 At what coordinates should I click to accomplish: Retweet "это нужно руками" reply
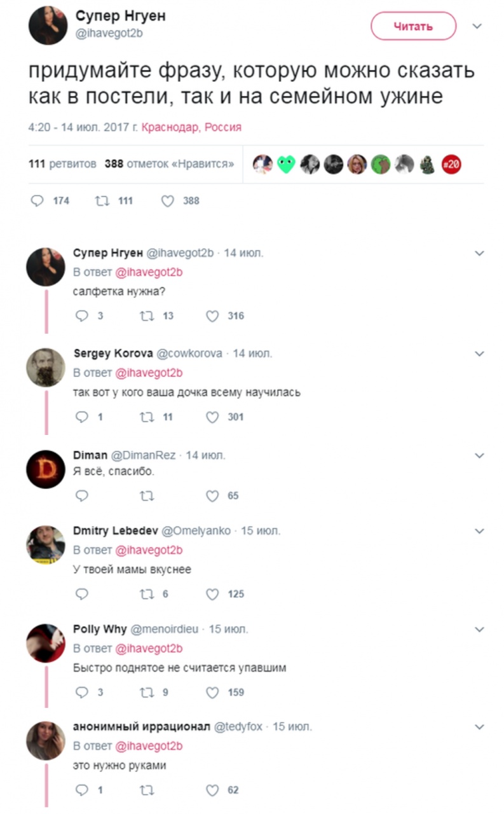147,790
